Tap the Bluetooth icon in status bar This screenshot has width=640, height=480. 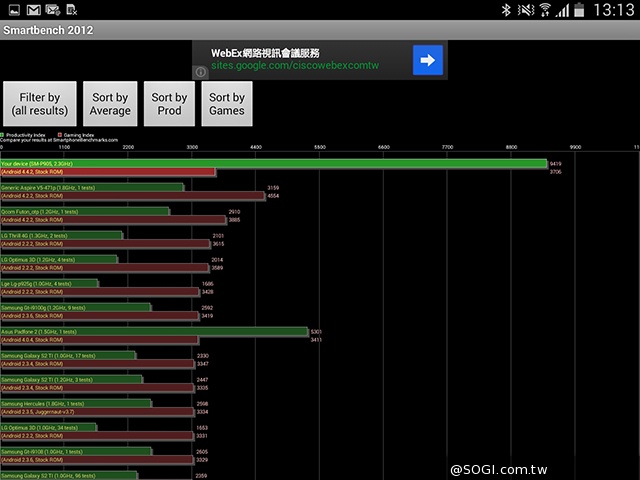(507, 10)
